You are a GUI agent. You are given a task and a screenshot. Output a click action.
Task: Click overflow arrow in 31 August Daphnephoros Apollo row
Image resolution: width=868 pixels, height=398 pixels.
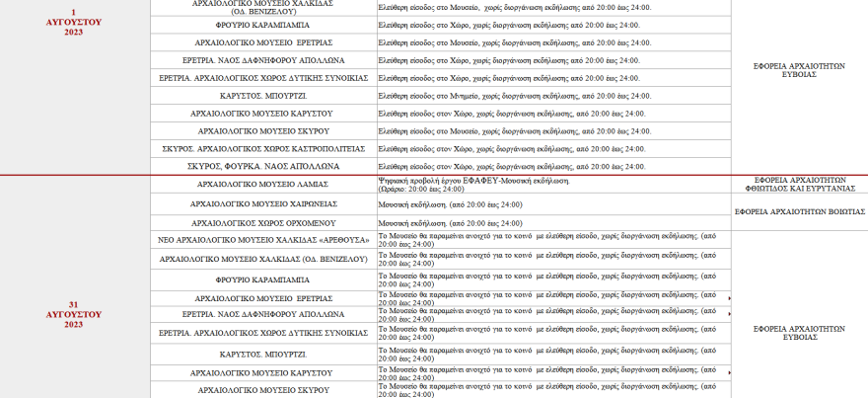(x=729, y=313)
